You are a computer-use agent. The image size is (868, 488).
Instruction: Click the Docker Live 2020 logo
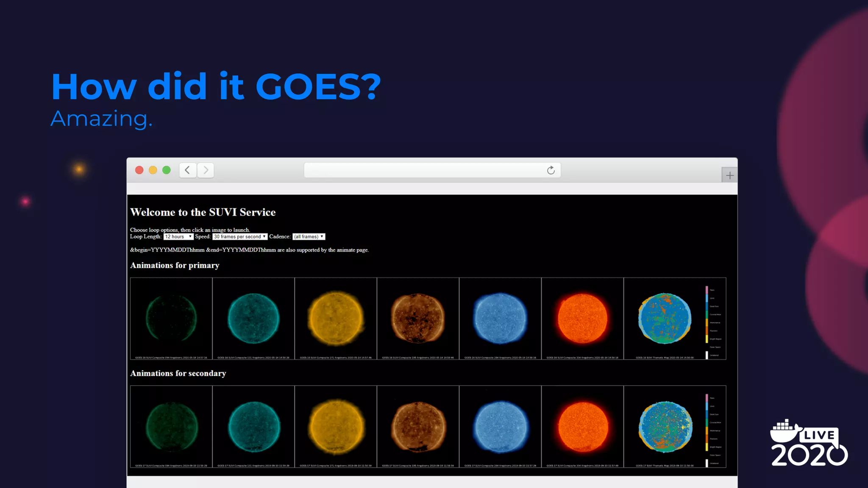(x=809, y=443)
